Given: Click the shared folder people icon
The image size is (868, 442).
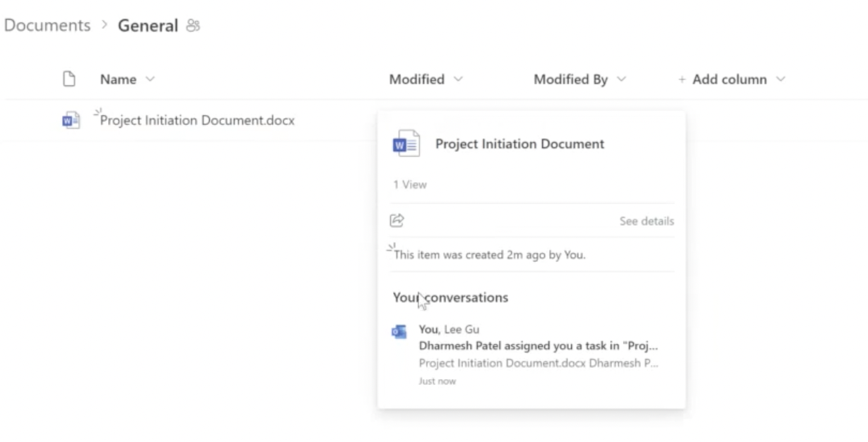Looking at the screenshot, I should coord(193,26).
